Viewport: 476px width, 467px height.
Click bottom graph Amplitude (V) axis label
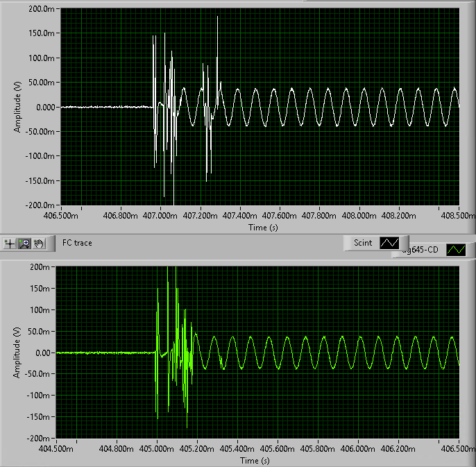(16, 353)
